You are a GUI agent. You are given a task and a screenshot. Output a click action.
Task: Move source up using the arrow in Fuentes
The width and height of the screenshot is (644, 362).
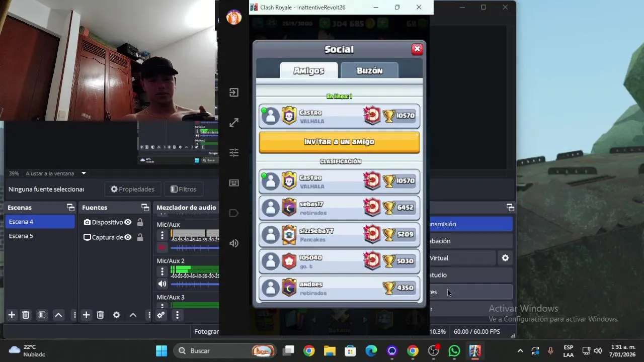pos(133,315)
